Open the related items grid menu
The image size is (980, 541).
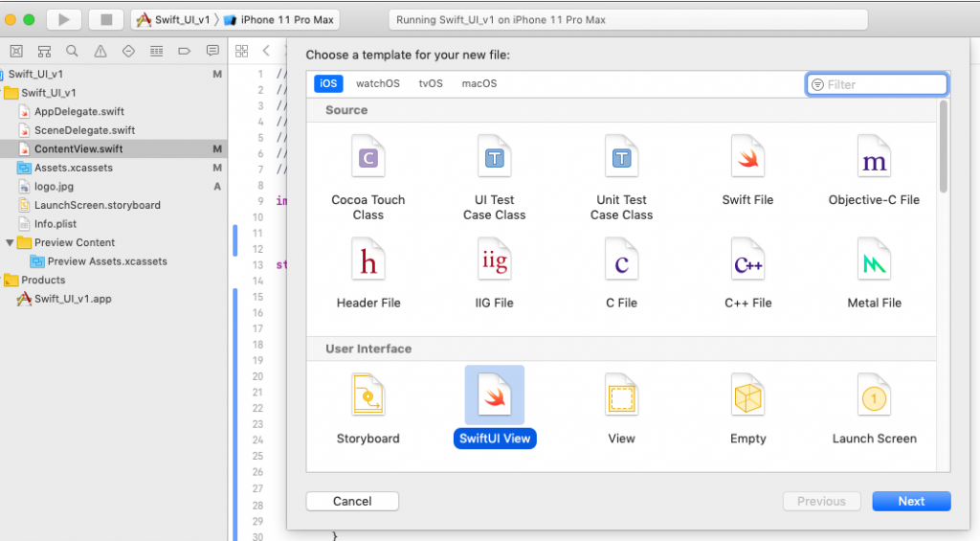242,52
